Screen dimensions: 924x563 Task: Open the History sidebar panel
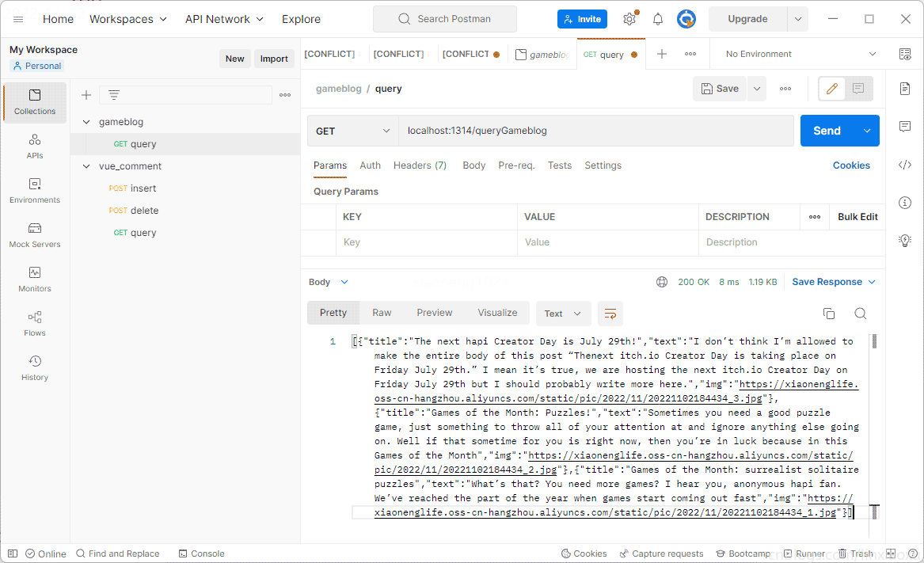point(35,367)
